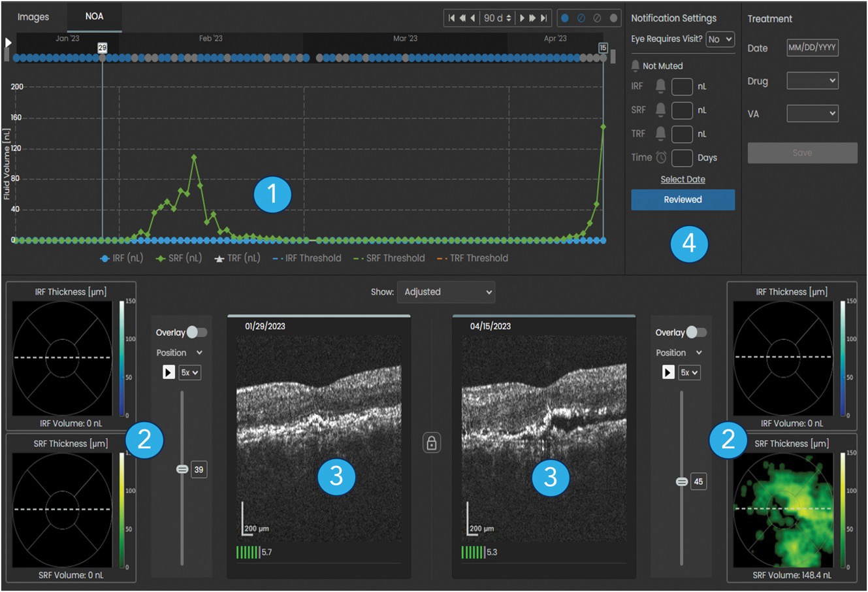Screen dimensions: 868x592
Task: Click the slice slider handle showing 39
Action: point(182,469)
